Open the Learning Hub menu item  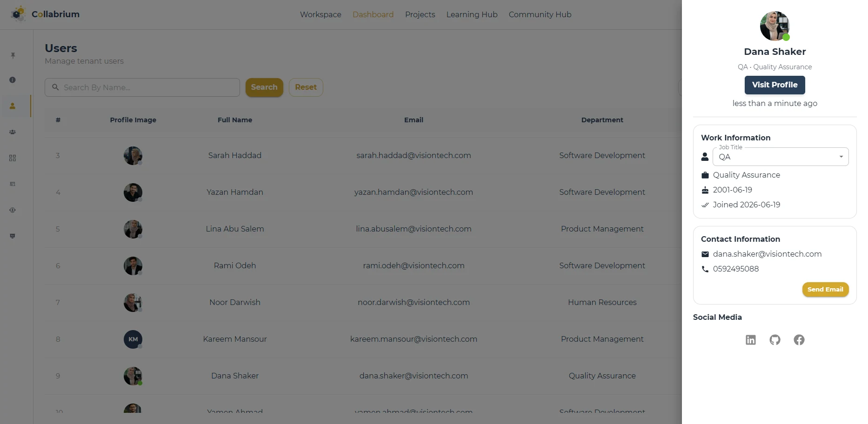[x=472, y=14]
